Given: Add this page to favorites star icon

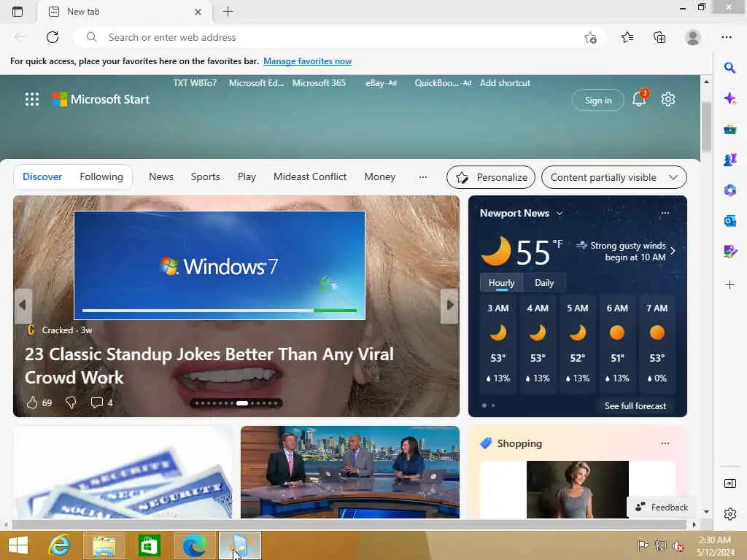Looking at the screenshot, I should 590,38.
